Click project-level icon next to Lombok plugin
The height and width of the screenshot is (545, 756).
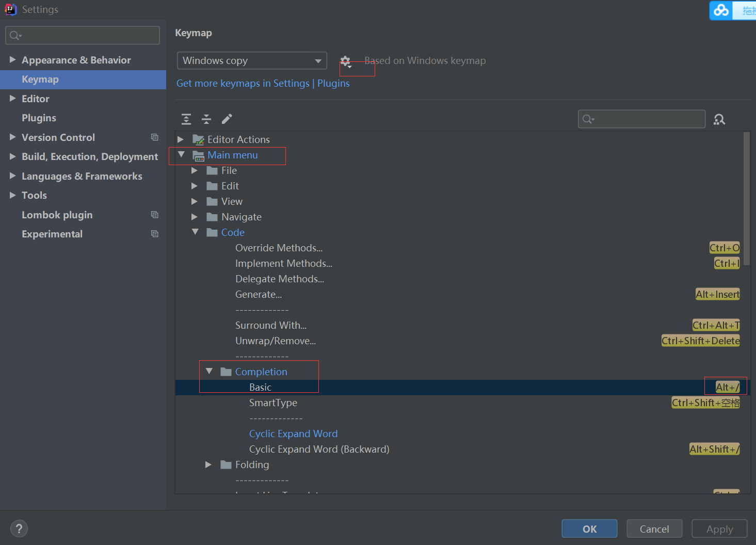point(154,215)
